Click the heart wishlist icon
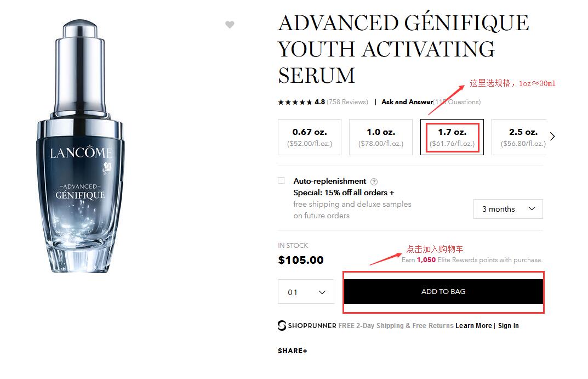Screen dimensions: 588x379 [x=230, y=25]
